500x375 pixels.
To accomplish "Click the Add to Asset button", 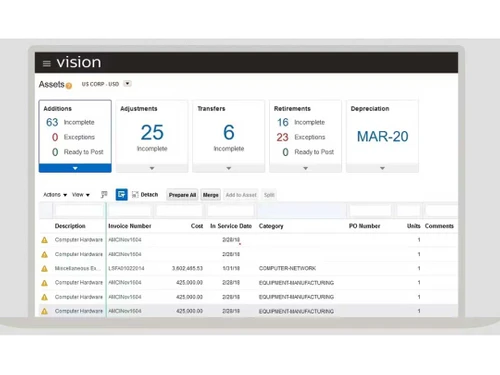I will coord(241,195).
